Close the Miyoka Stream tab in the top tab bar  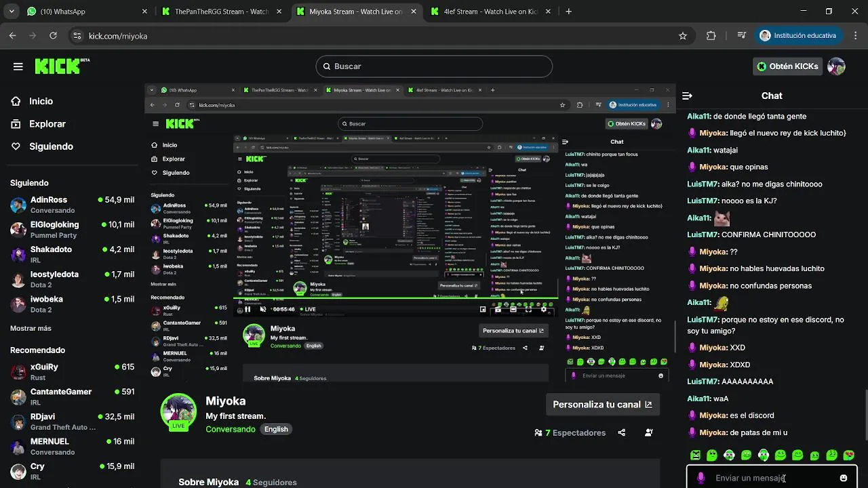[x=414, y=12]
